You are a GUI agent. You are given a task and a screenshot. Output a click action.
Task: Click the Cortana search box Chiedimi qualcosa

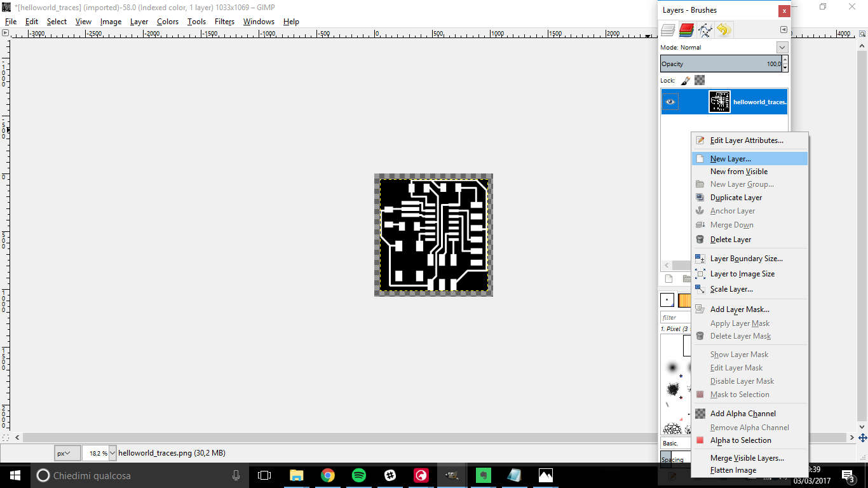click(x=140, y=475)
